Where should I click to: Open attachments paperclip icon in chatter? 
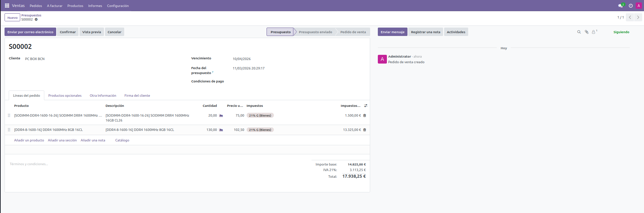pos(586,32)
